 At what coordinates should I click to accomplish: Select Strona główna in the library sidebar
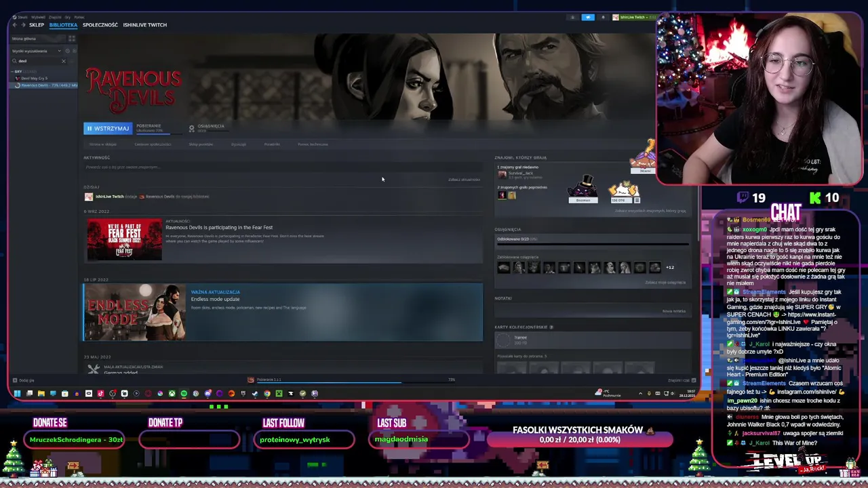tap(37, 39)
